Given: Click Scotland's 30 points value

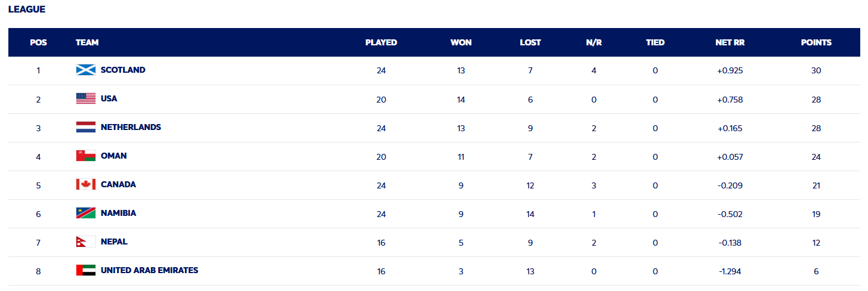Looking at the screenshot, I should pyautogui.click(x=816, y=70).
